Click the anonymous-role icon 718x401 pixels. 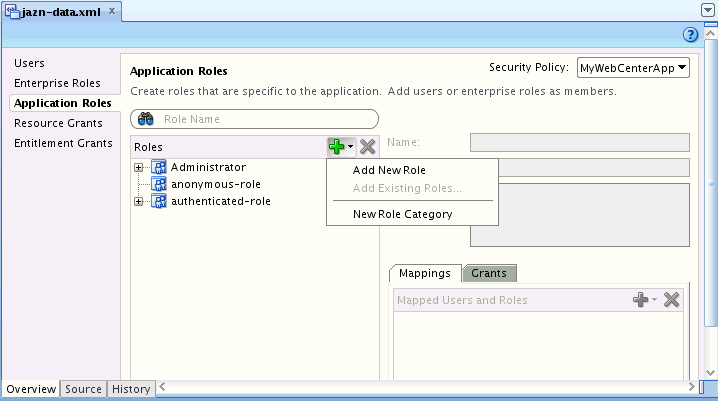(159, 184)
